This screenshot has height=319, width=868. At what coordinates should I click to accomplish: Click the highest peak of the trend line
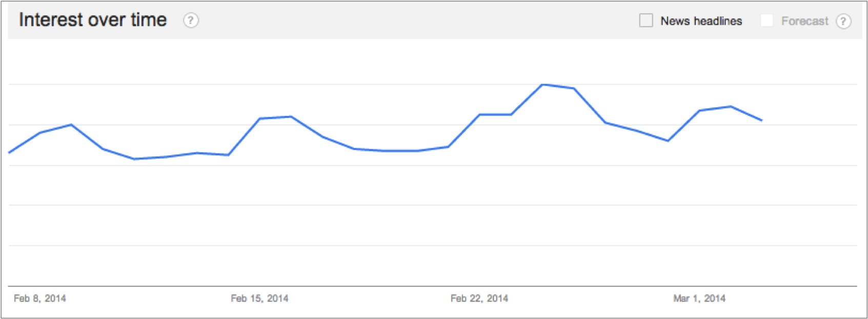click(542, 85)
